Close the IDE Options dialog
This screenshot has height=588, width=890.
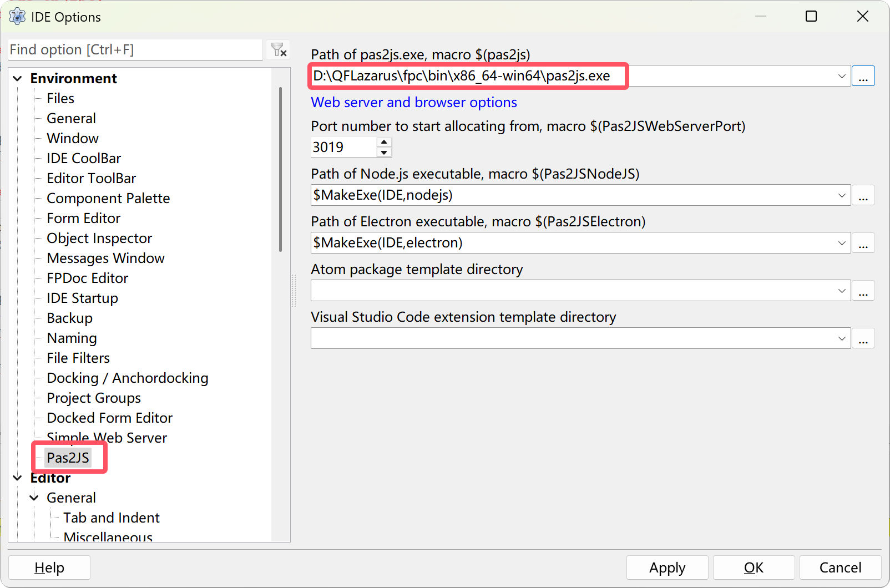point(863,16)
